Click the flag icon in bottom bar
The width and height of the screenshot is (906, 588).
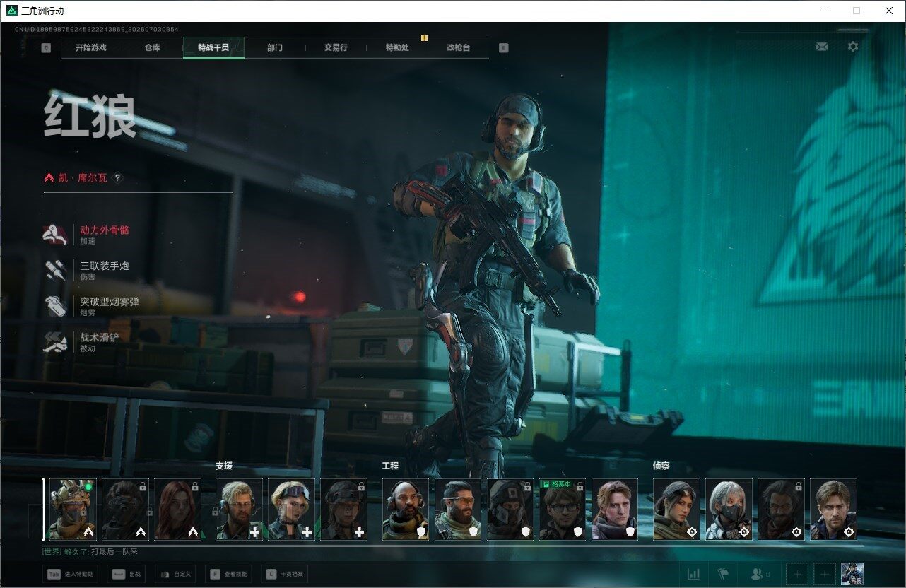click(x=724, y=574)
